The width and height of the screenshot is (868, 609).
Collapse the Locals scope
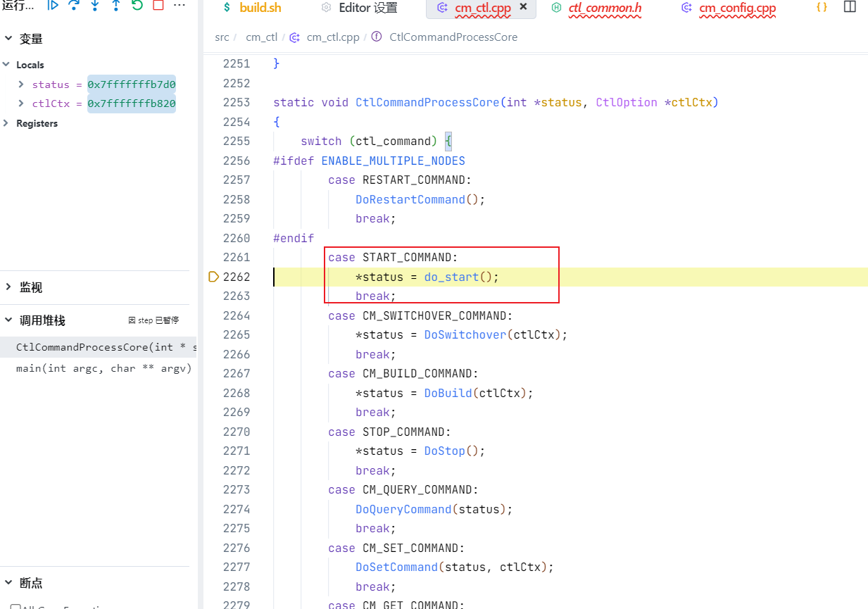[x=7, y=65]
